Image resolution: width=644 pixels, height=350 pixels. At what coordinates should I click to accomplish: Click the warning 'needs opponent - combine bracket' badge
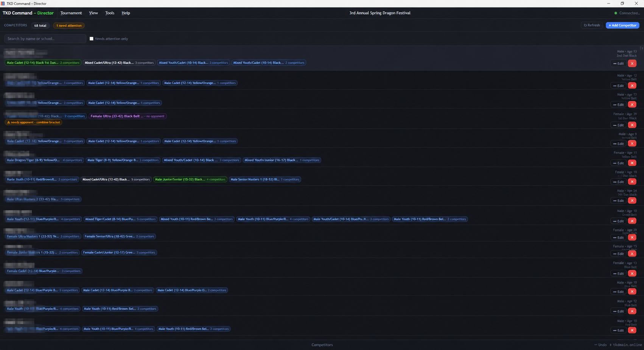[34, 122]
